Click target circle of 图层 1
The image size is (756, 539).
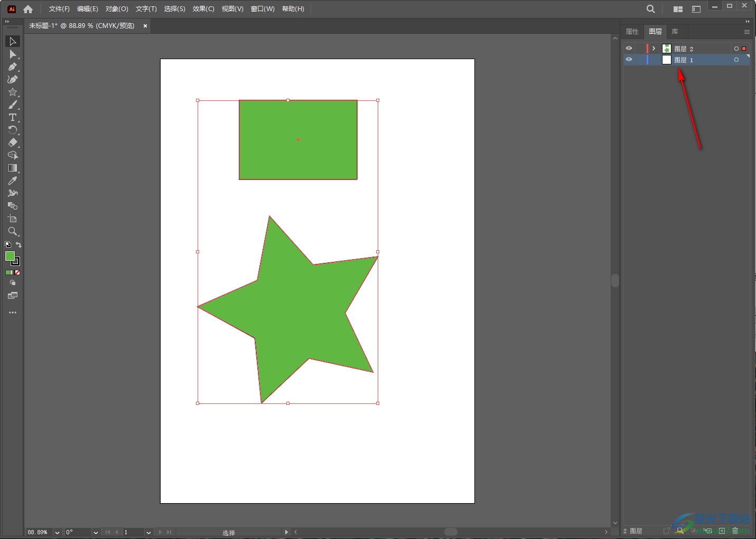[x=736, y=60]
